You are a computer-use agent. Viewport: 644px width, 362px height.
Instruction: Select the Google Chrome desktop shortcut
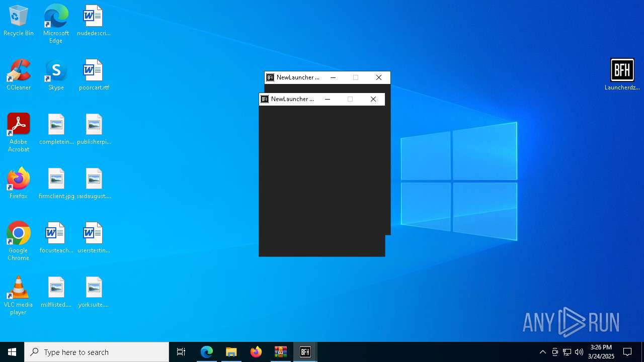(x=19, y=241)
